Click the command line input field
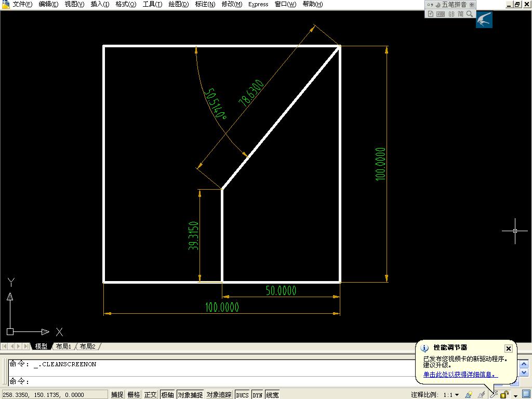The height and width of the screenshot is (399, 532). click(x=214, y=381)
